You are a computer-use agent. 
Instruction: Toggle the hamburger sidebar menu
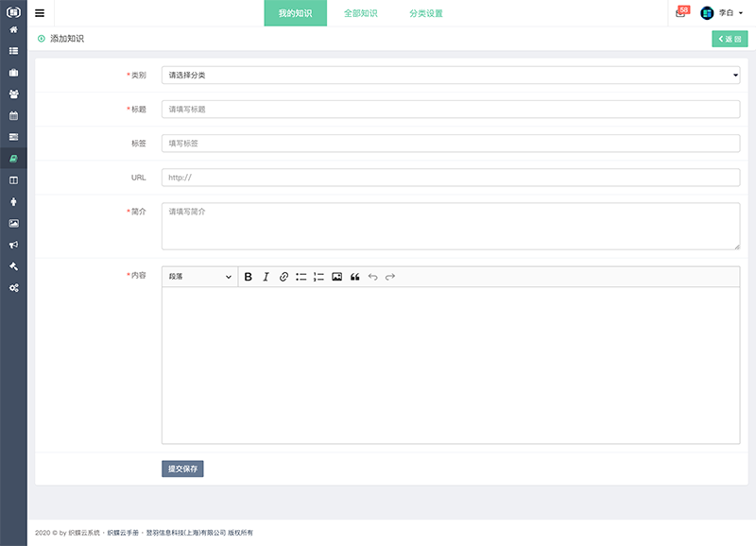[40, 13]
